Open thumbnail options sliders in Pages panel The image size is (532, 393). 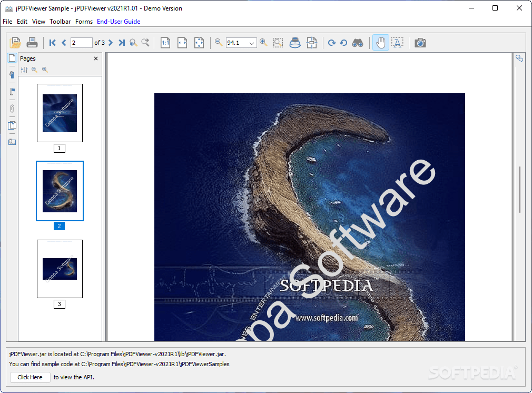[x=24, y=70]
